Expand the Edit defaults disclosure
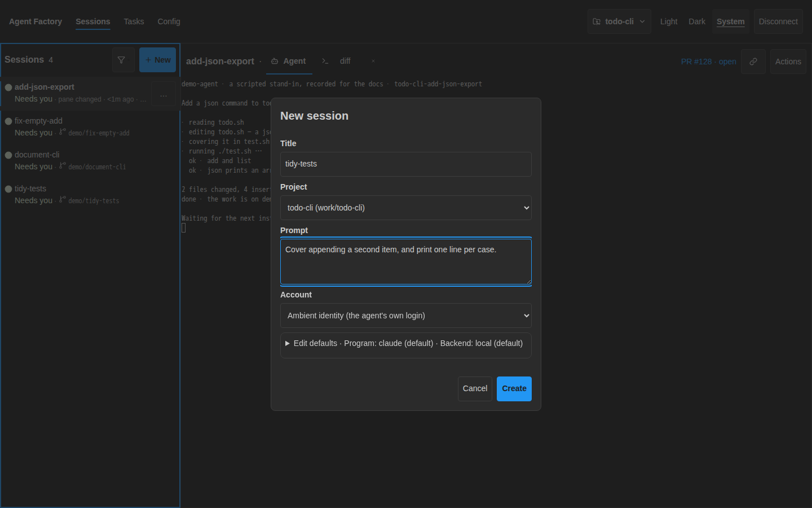Viewport: 812px width, 508px height. coord(406,343)
